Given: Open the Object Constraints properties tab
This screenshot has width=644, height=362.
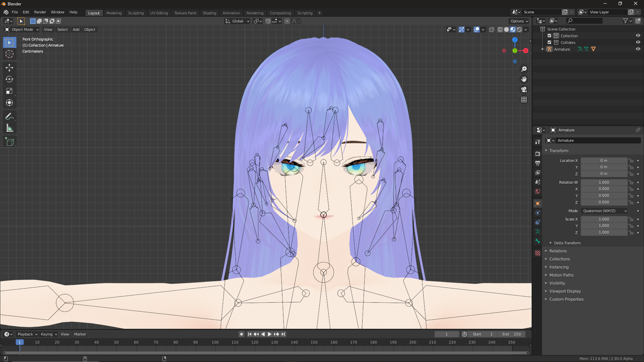Looking at the screenshot, I should point(538,222).
